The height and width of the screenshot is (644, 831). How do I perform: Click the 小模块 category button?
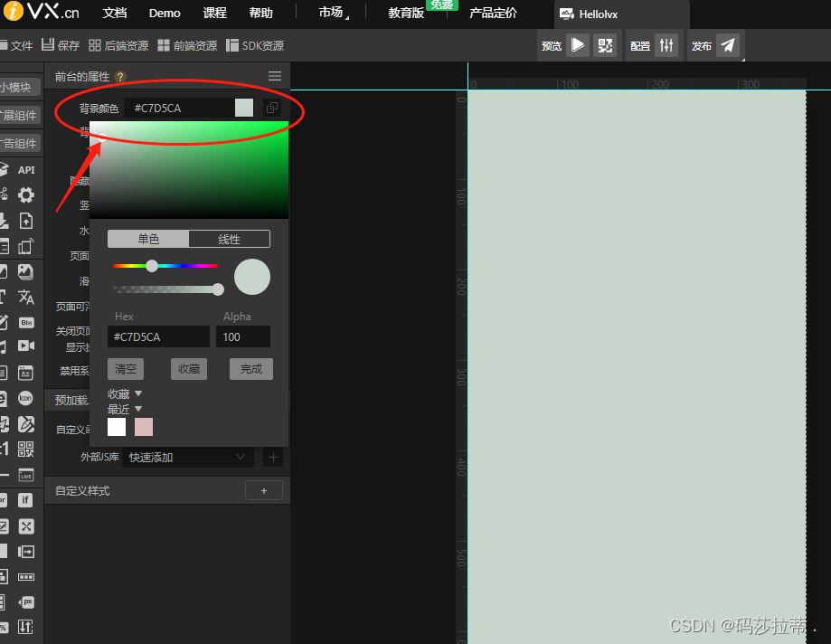click(17, 87)
